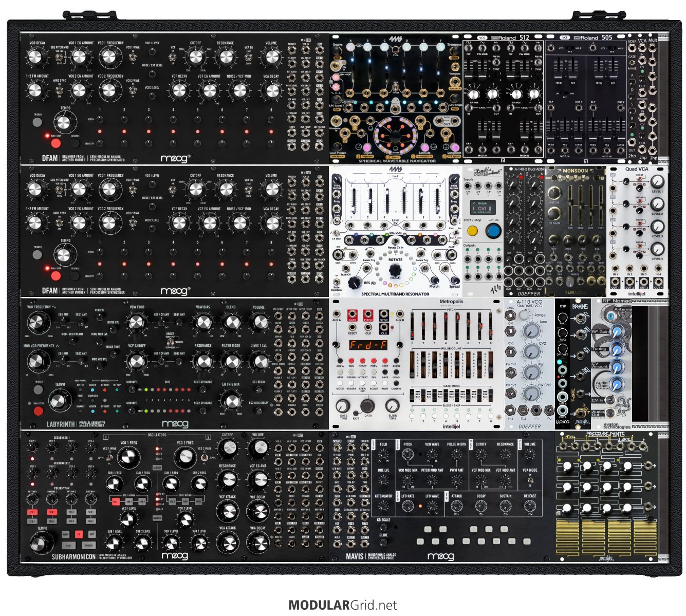
Task: Click the RESONANCE knob on the second-row DFAM
Action: (x=226, y=189)
